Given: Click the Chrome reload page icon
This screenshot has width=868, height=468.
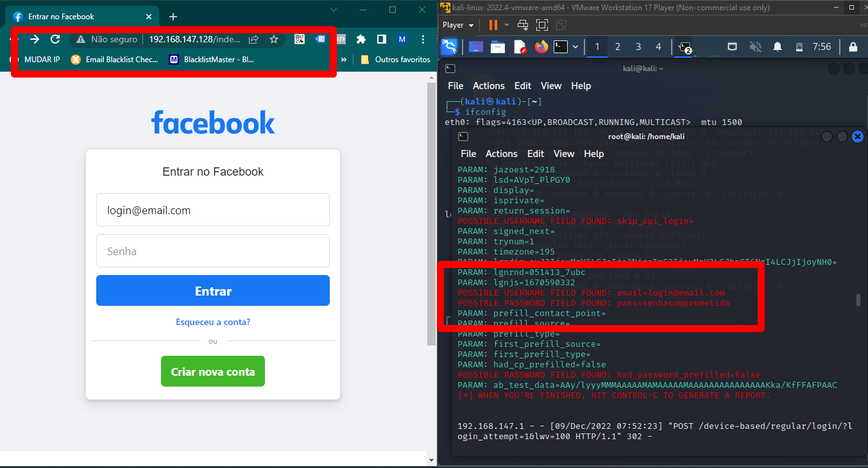Looking at the screenshot, I should (55, 39).
